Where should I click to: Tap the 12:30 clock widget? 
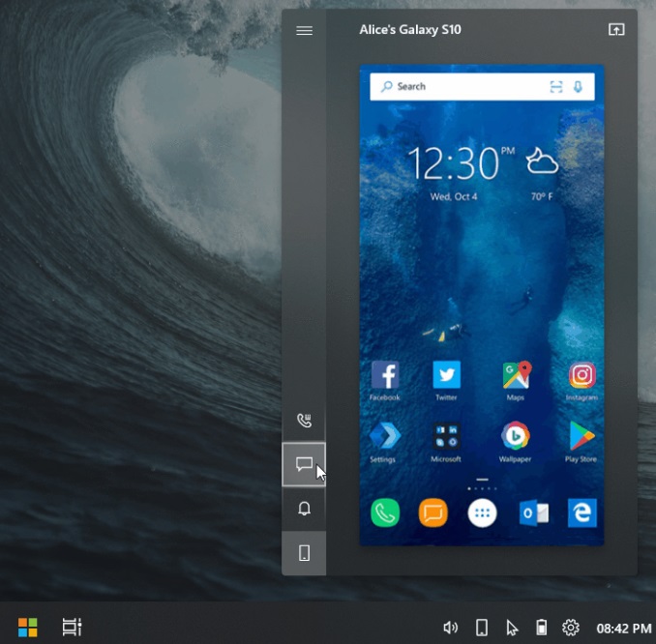pyautogui.click(x=462, y=163)
